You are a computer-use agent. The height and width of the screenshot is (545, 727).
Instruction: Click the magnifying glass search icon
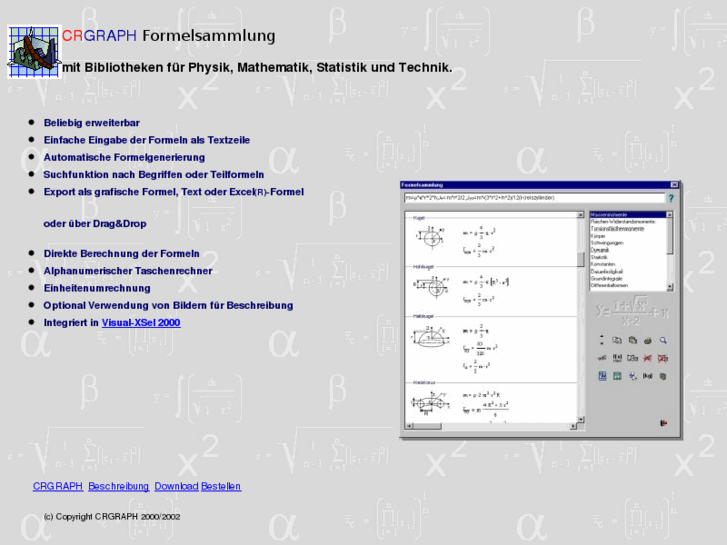pos(663,340)
